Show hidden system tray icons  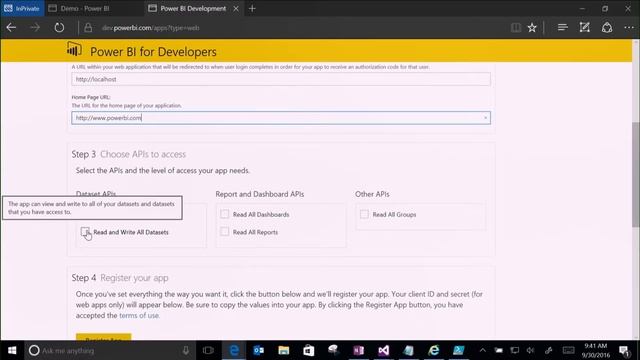pos(482,350)
